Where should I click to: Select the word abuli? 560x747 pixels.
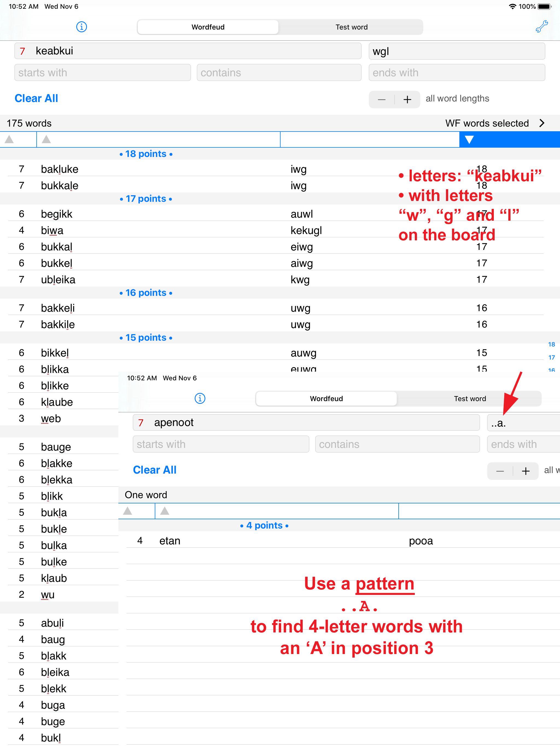point(52,623)
